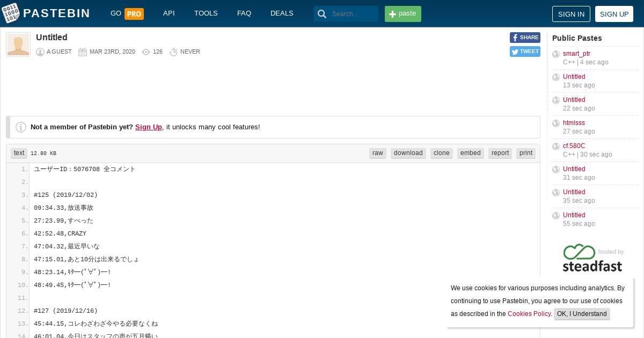Clone this paste
Screen dimensions: 644x338
tap(442, 153)
